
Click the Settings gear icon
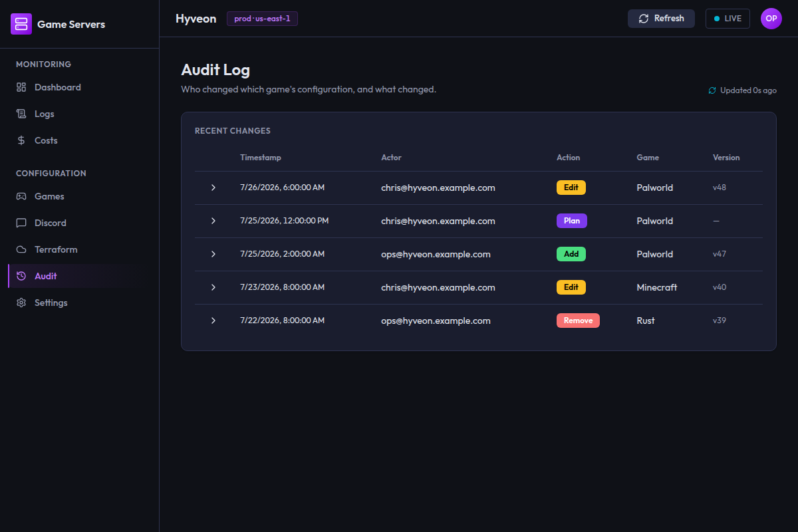21,303
